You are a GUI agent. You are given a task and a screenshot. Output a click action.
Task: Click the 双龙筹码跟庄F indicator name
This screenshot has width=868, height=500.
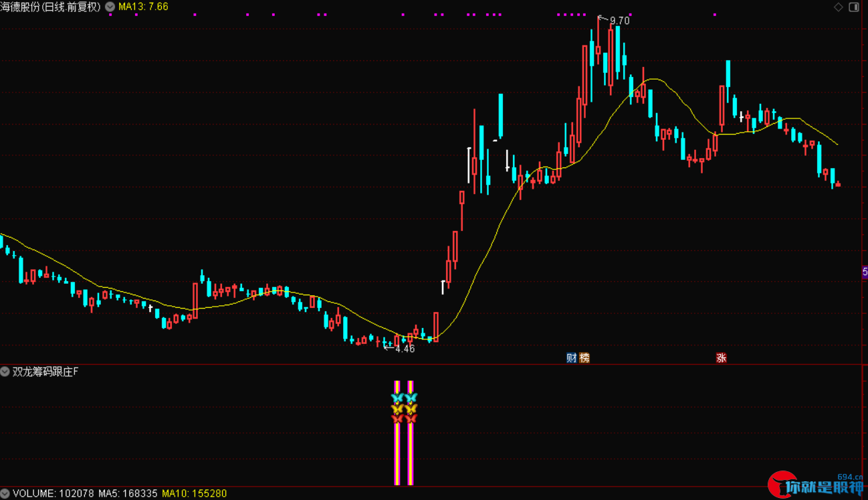[45, 371]
